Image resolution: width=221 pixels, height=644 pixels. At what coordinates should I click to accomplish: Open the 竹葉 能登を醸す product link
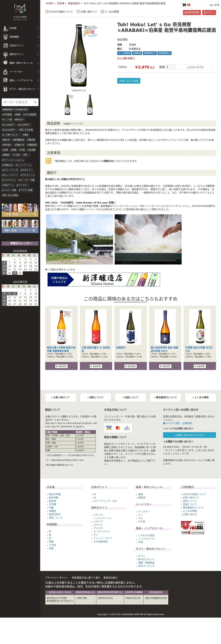click(96, 349)
